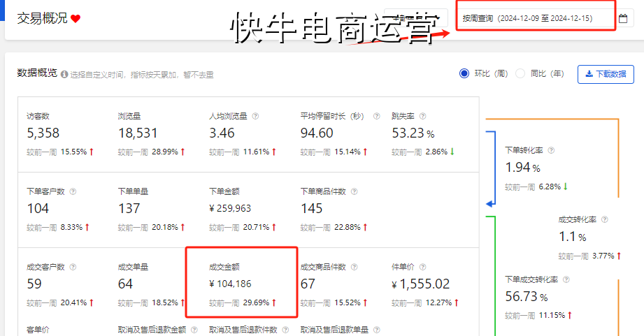Click help icon next to 成交客户数

[73, 267]
